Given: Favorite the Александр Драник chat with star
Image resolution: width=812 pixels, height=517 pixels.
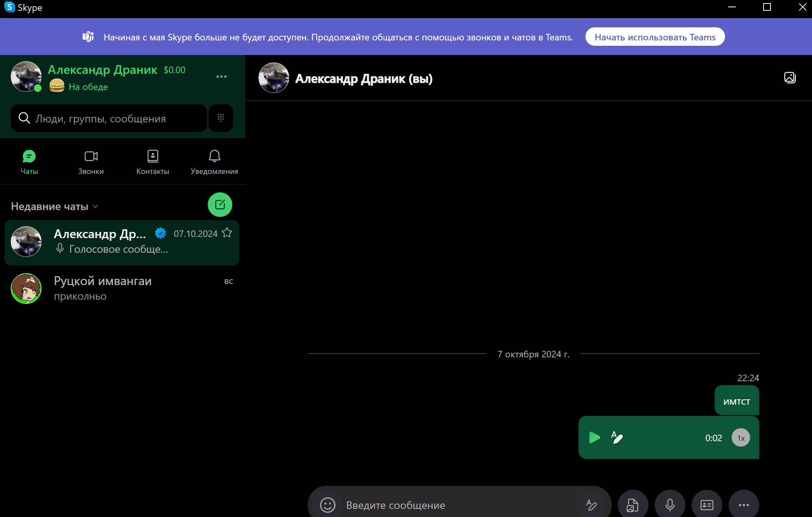Looking at the screenshot, I should pos(227,233).
